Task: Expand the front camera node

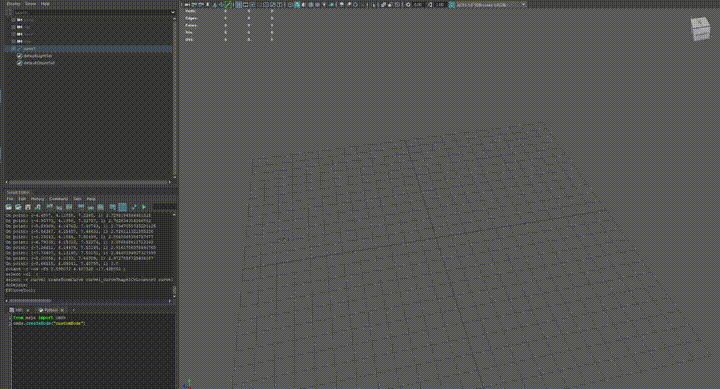Action: [x=13, y=34]
